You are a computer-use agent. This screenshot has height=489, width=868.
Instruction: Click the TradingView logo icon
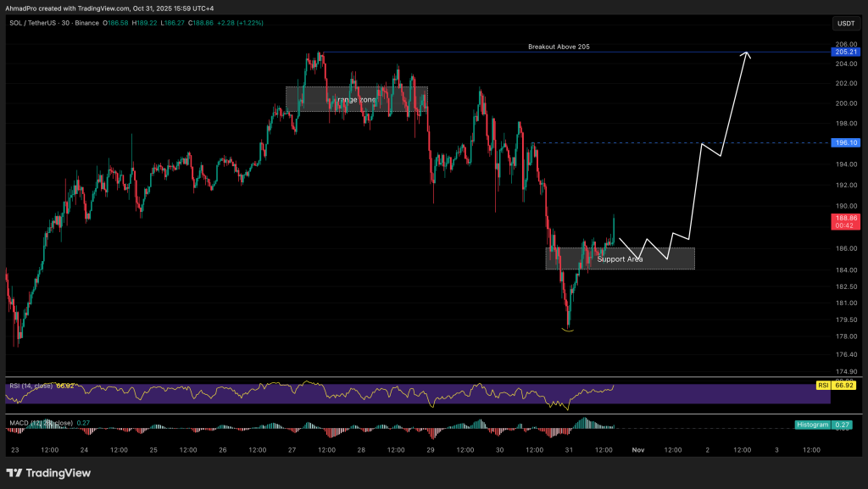[15, 473]
